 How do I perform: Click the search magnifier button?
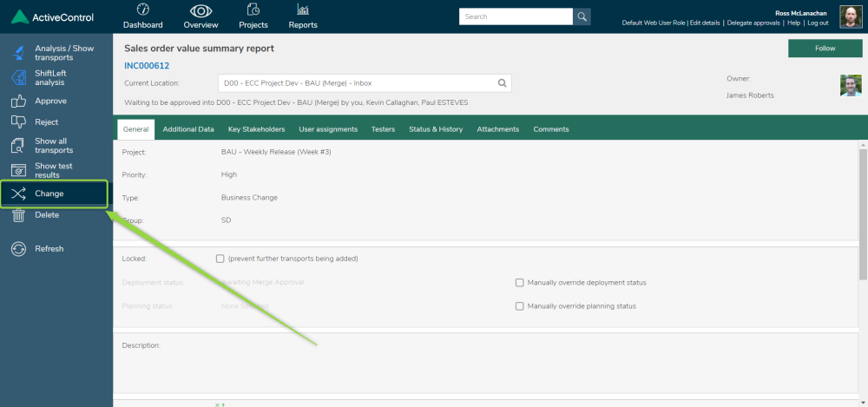[582, 16]
